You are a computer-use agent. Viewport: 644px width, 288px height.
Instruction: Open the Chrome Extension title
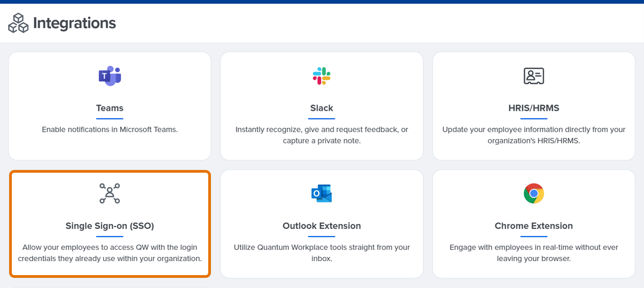pyautogui.click(x=533, y=226)
